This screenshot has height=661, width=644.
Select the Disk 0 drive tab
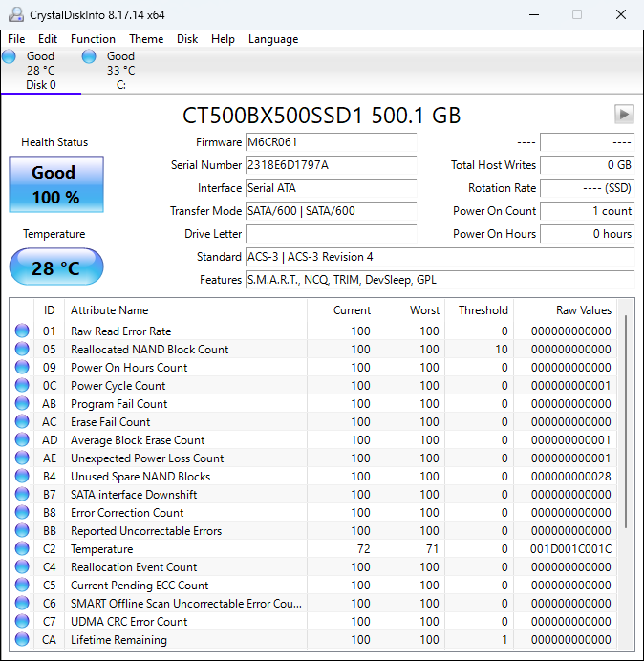40,71
